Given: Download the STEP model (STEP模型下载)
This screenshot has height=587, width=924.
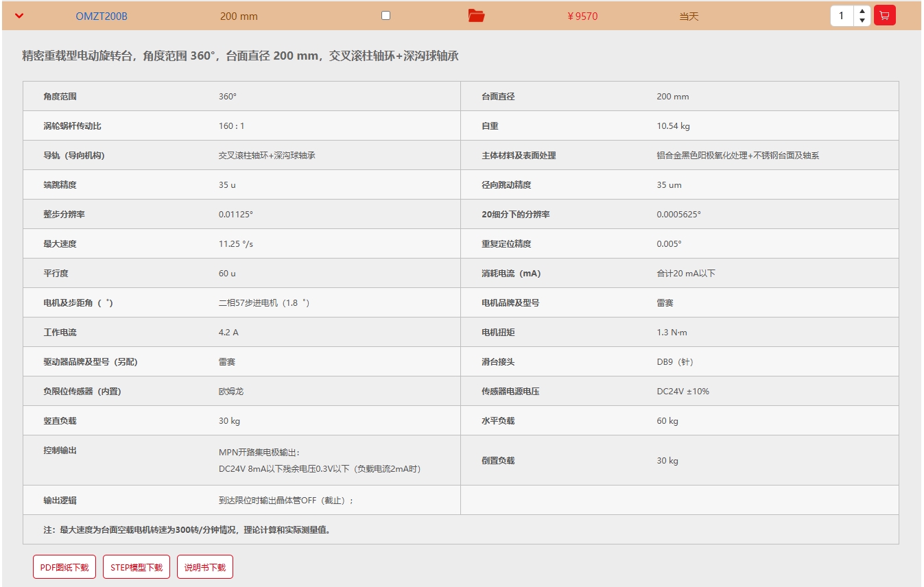Looking at the screenshot, I should 137,567.
